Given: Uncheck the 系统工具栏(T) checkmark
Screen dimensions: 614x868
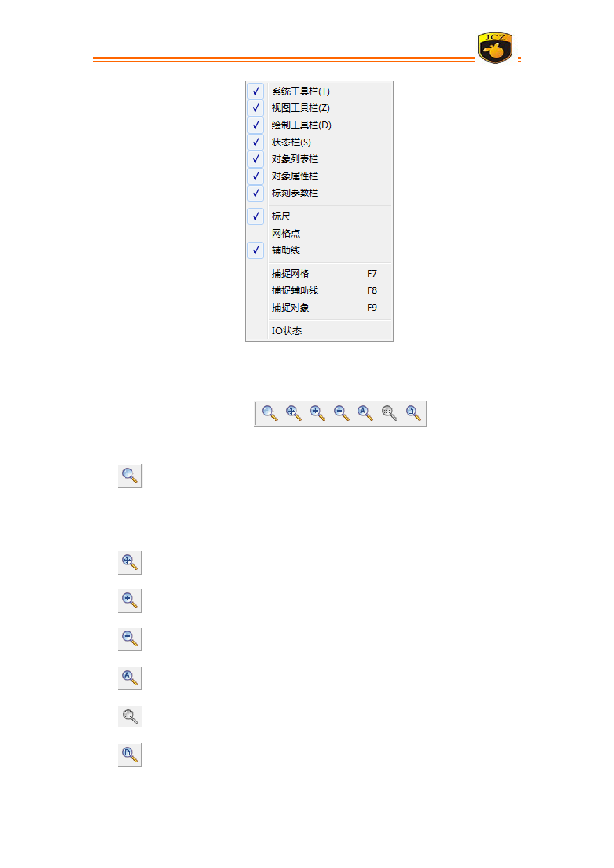Looking at the screenshot, I should pyautogui.click(x=256, y=91).
